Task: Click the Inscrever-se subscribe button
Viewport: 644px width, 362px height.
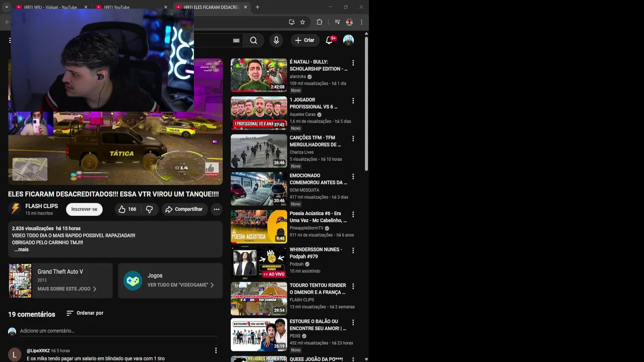Action: tap(84, 209)
